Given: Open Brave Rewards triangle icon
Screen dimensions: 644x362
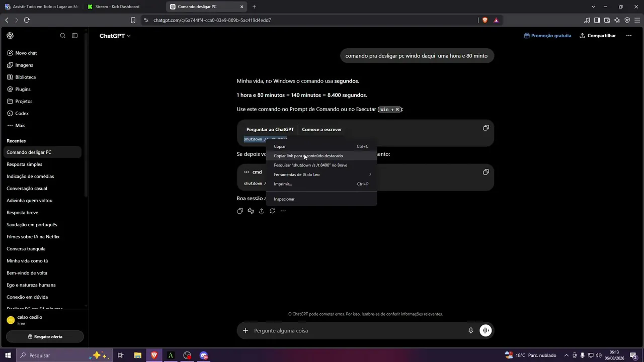Looking at the screenshot, I should (x=496, y=20).
